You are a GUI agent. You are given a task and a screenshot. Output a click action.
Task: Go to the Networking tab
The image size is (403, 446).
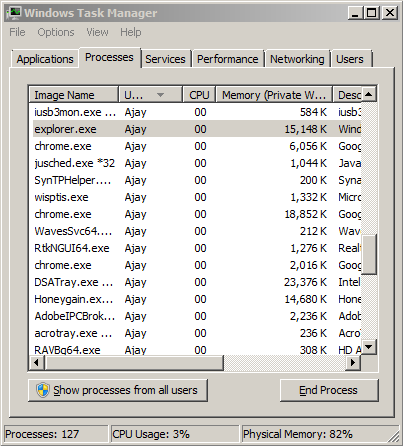pos(297,59)
